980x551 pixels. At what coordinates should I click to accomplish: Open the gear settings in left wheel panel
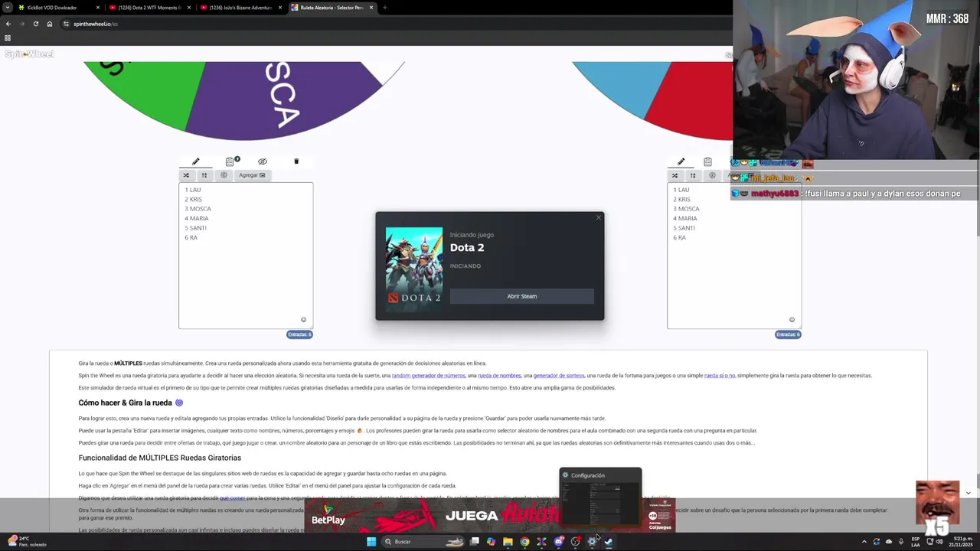224,175
